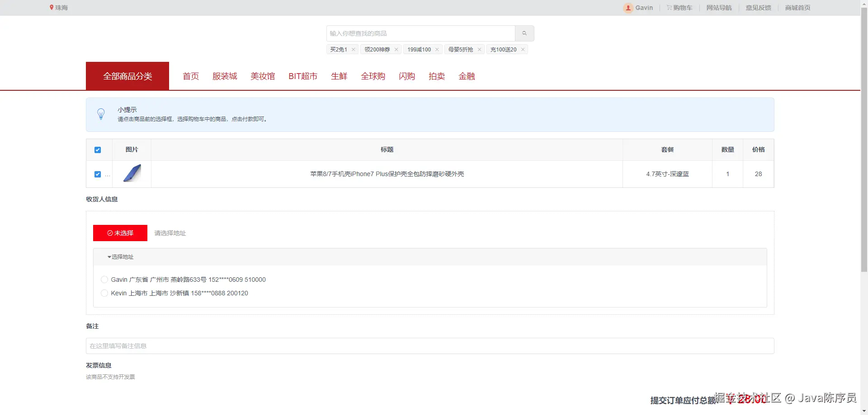Select Gavin 广州市 address radio button
Image resolution: width=868 pixels, height=415 pixels.
pyautogui.click(x=104, y=280)
